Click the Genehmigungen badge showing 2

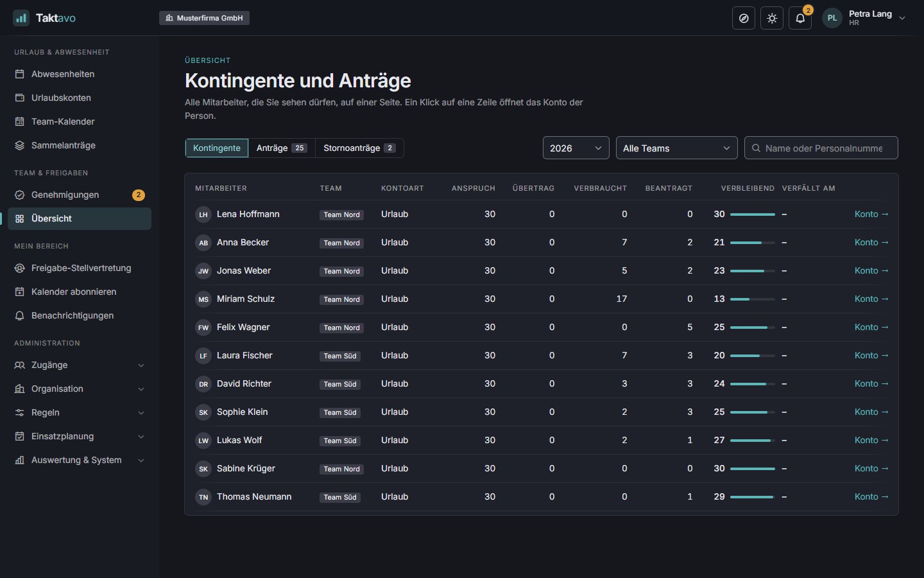pyautogui.click(x=139, y=195)
